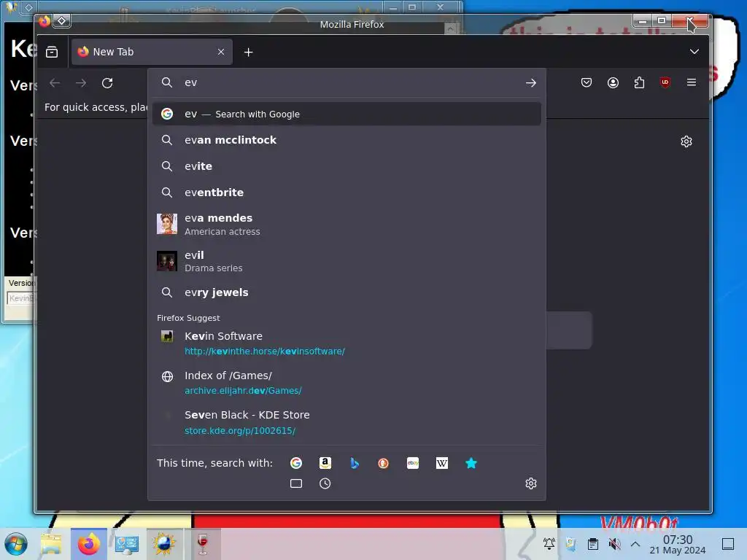Select the 'eva mendes' American actress suggestion
This screenshot has width=747, height=560.
[347, 225]
